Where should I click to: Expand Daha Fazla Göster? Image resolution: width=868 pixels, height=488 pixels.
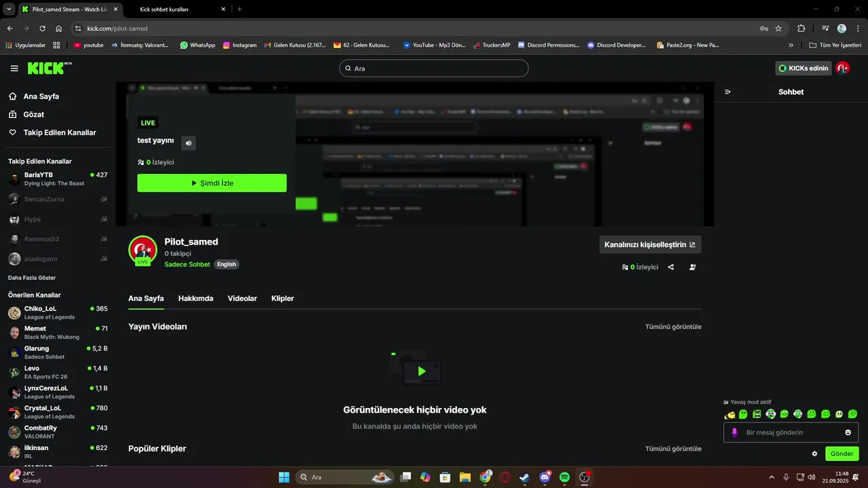[32, 278]
